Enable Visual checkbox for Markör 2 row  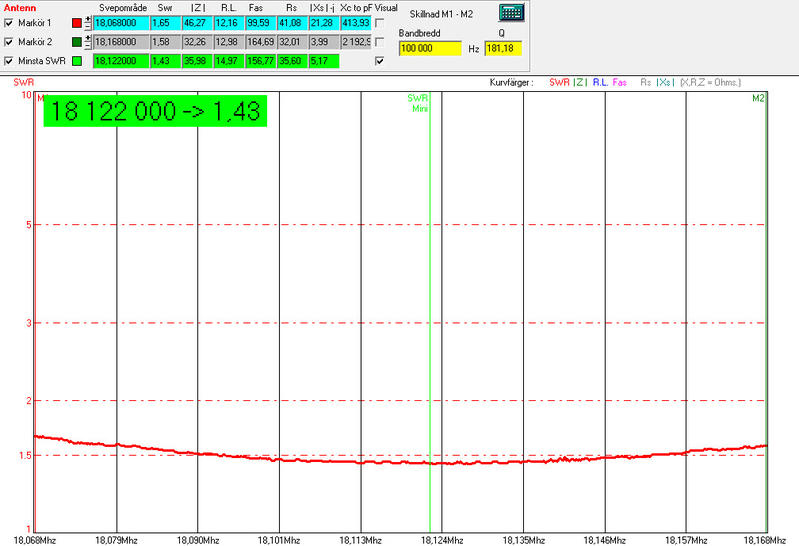(x=380, y=42)
